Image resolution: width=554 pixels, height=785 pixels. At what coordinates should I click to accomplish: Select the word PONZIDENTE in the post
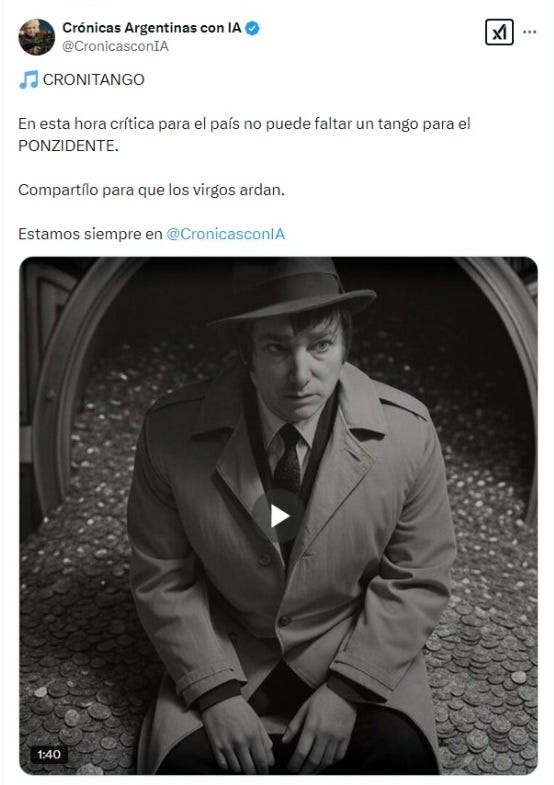68,146
